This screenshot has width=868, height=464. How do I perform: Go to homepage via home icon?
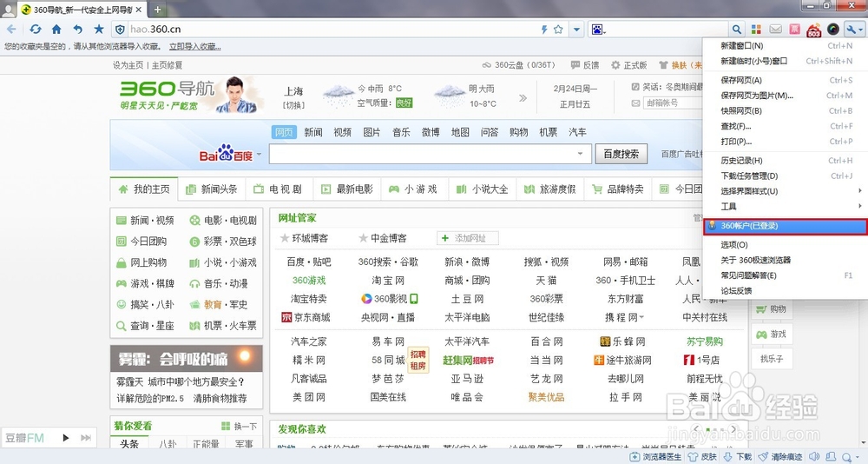coord(56,30)
